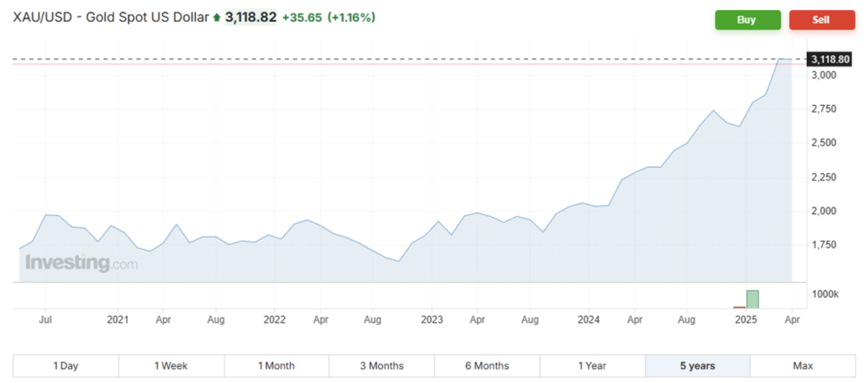Screen dimensions: 868x383
Task: Click the (+1.16%) percent change
Action: click(352, 18)
